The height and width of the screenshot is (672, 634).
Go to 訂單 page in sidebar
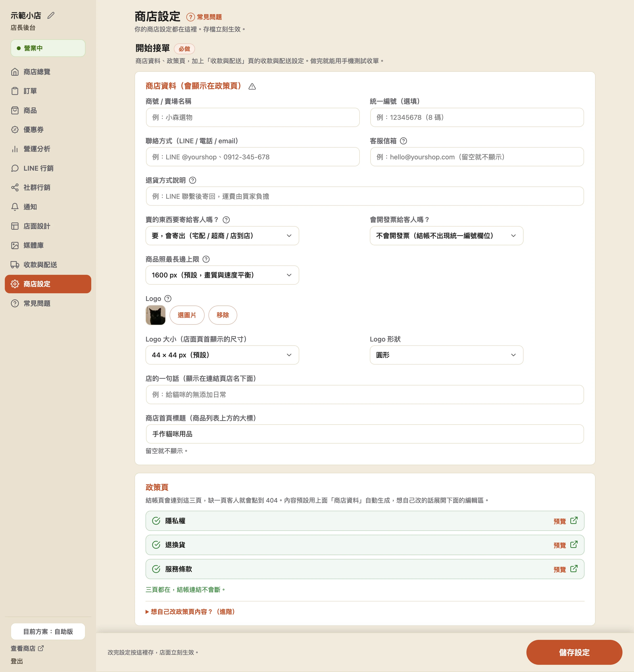pyautogui.click(x=48, y=91)
